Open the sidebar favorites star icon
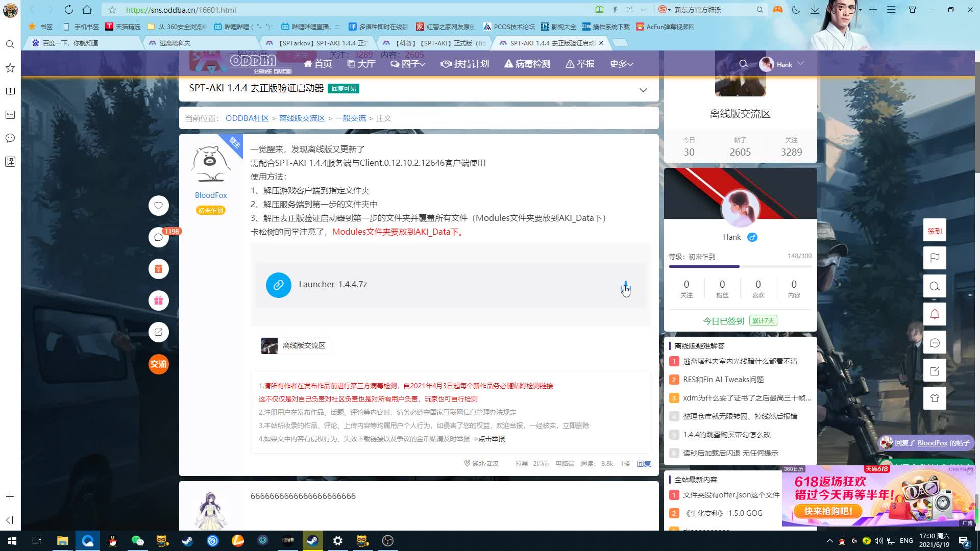Screen dimensions: 980x551 click(x=10, y=68)
